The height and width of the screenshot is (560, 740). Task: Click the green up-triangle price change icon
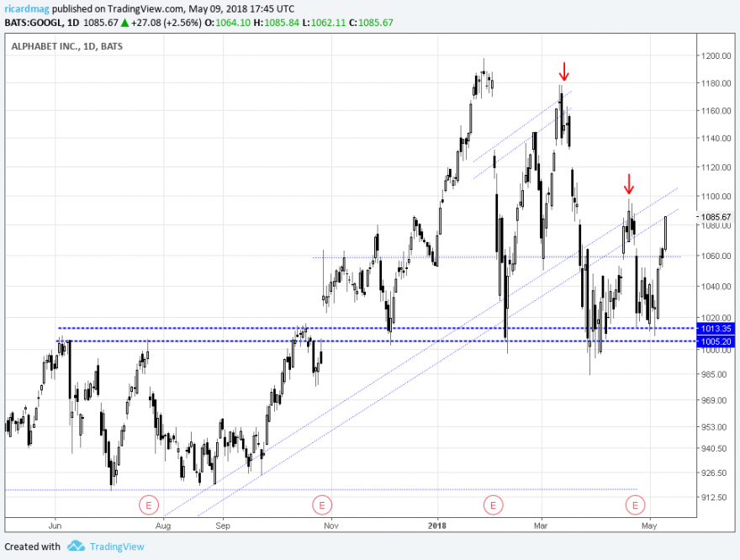[124, 23]
